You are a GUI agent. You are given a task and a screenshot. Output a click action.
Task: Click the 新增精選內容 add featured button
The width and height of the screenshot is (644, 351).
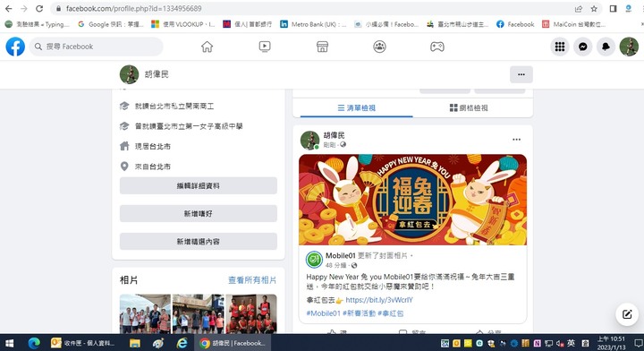199,242
